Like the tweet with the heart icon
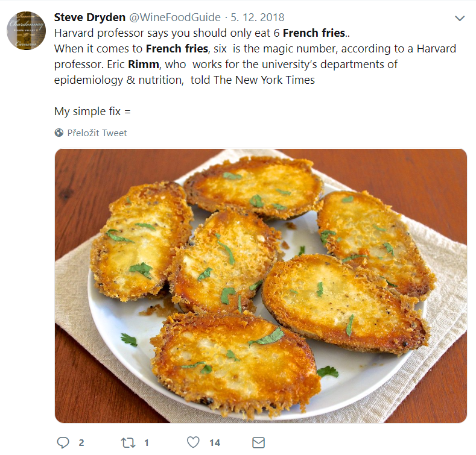 pyautogui.click(x=193, y=443)
